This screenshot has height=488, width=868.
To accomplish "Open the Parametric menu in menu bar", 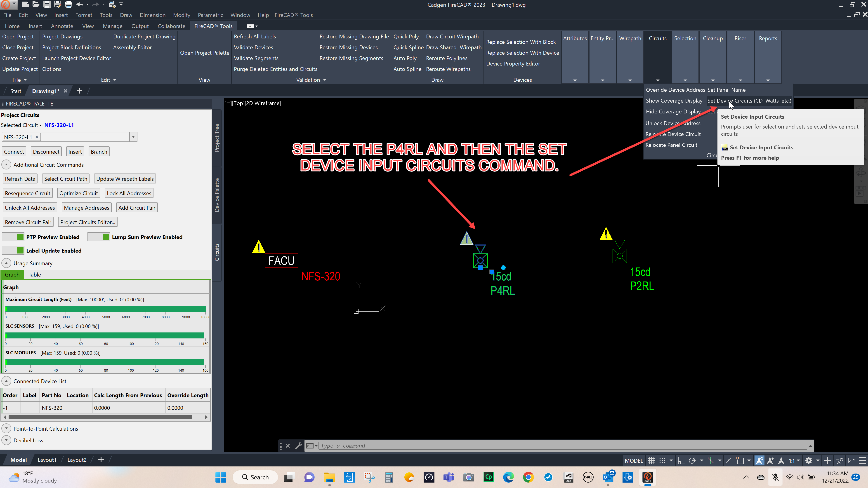I will click(x=210, y=15).
